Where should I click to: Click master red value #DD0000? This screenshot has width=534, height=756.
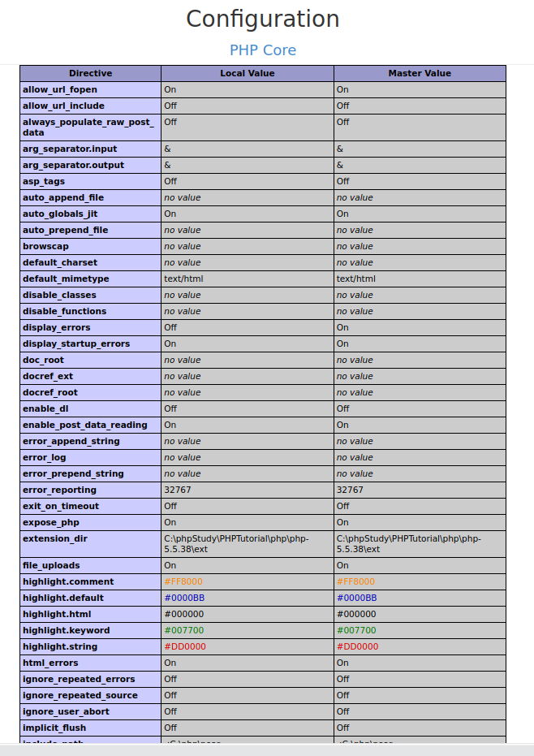357,646
